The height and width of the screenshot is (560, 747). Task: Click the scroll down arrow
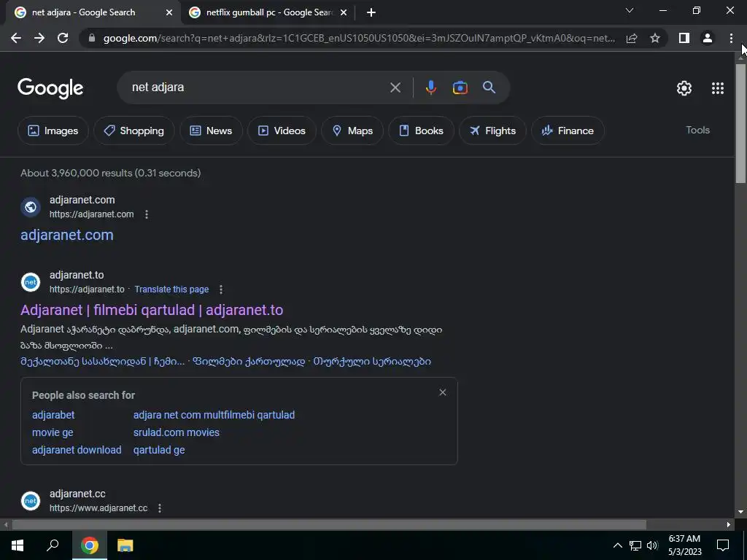click(x=740, y=513)
